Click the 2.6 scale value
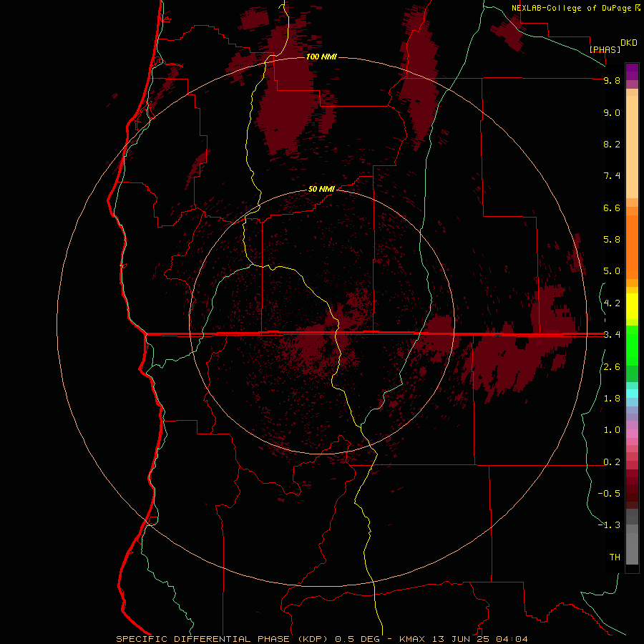 (612, 367)
